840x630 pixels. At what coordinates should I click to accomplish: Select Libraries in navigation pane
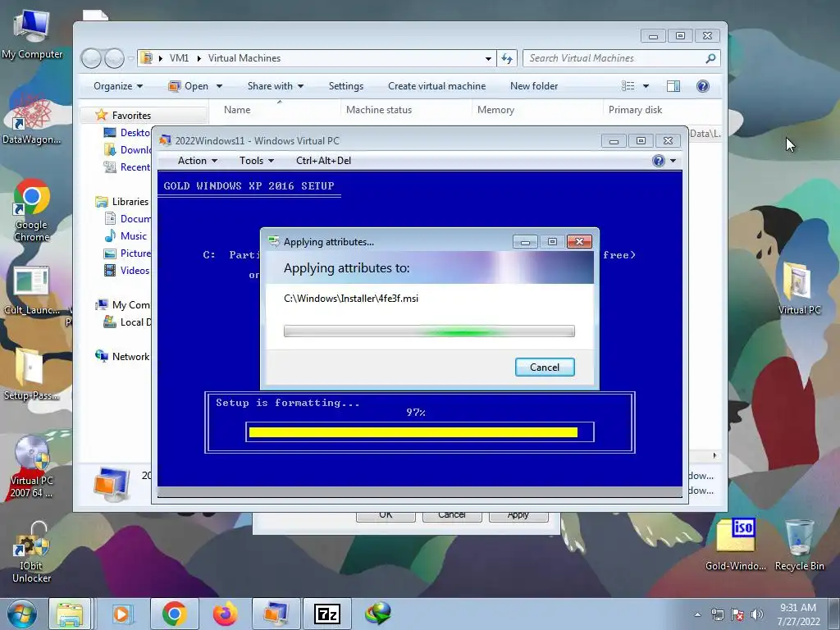(130, 202)
